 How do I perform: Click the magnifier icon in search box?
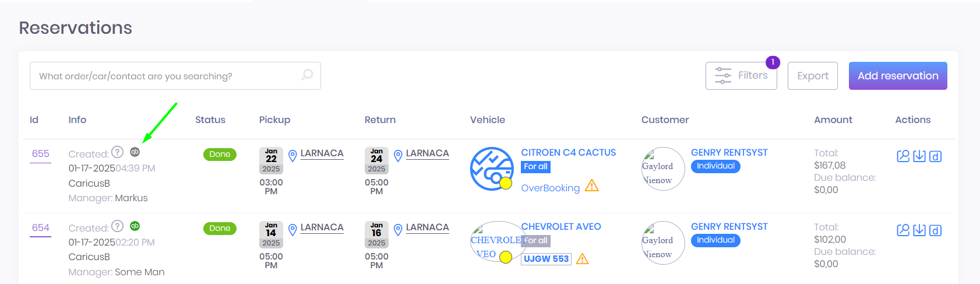coord(307,75)
